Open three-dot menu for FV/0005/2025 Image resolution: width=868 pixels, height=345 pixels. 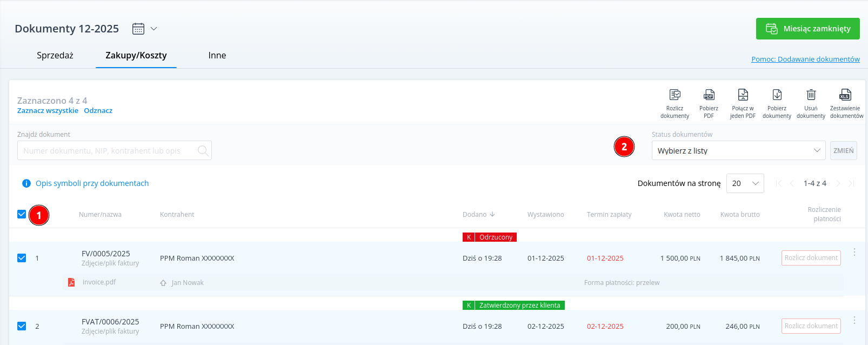pos(854,252)
